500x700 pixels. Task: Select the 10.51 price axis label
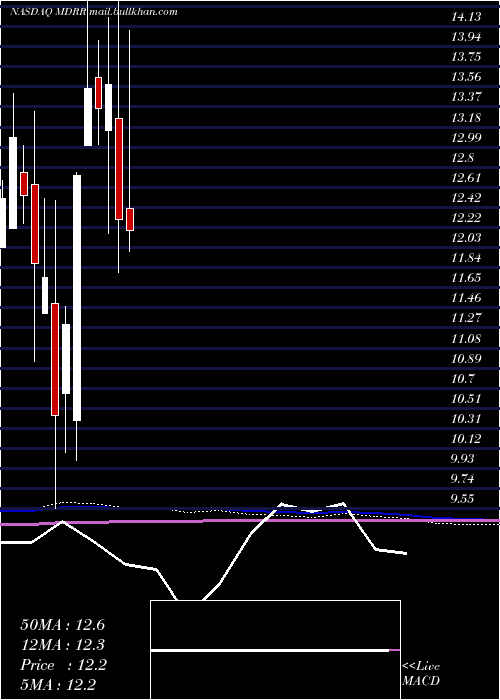[x=466, y=400]
